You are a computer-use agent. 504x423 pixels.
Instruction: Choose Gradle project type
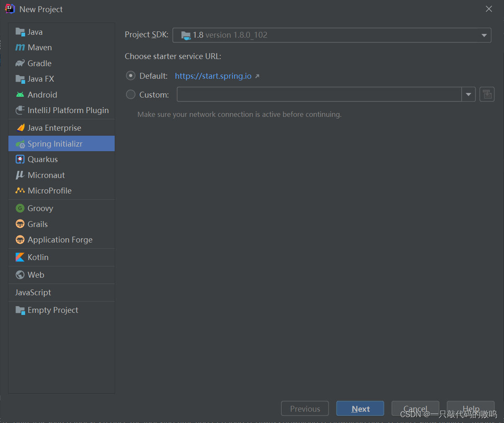click(x=62, y=63)
